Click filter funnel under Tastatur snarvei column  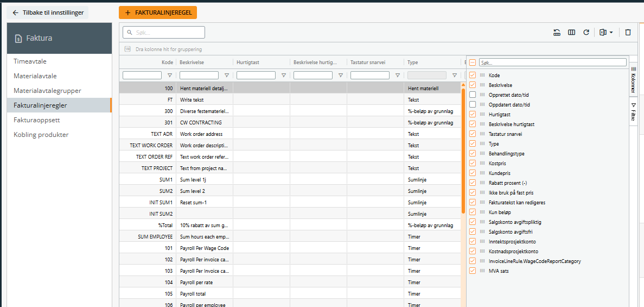click(x=398, y=76)
